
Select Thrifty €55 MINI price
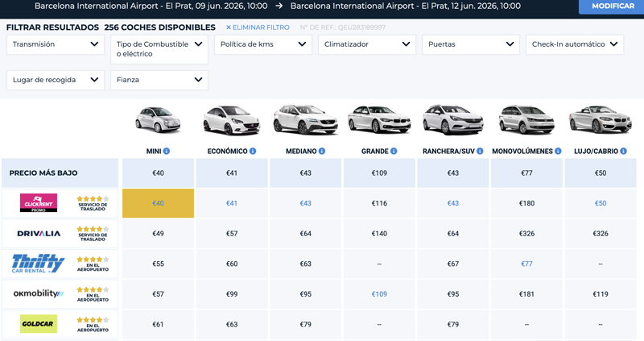point(158,264)
